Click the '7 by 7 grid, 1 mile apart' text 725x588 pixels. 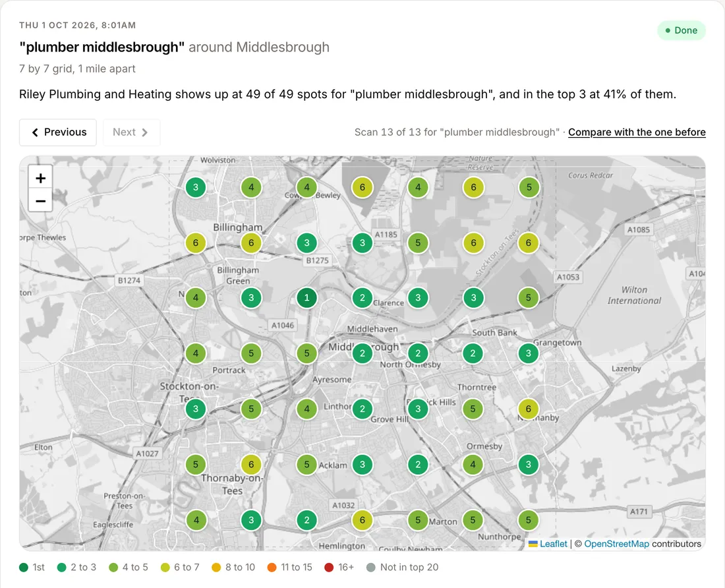pos(77,69)
